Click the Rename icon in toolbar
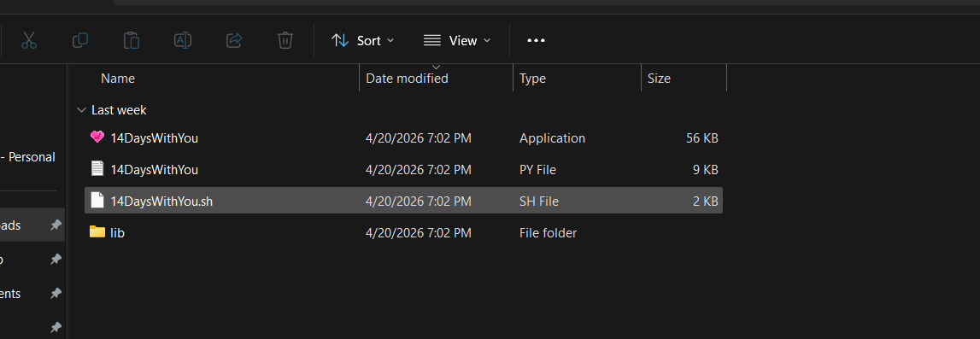This screenshot has height=339, width=980. click(183, 41)
